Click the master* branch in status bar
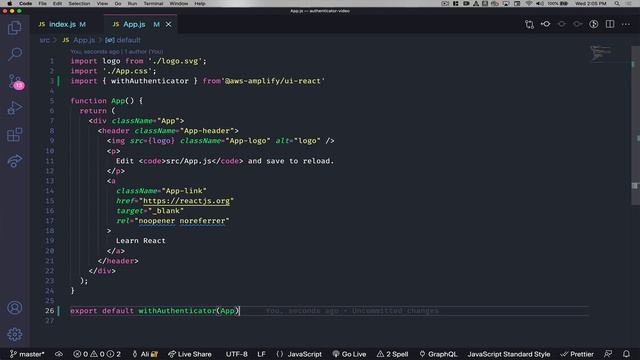Screen dimensions: 640x360 27,354
